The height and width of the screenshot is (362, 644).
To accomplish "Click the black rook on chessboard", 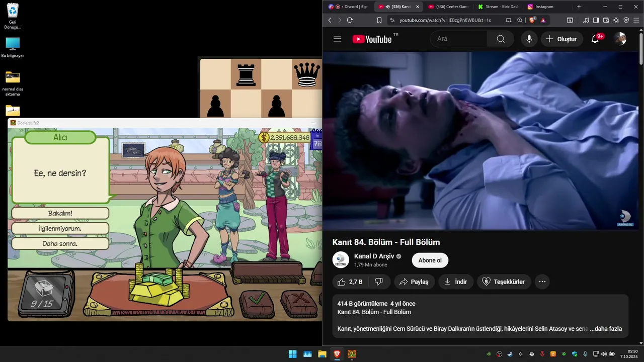I will [x=246, y=74].
